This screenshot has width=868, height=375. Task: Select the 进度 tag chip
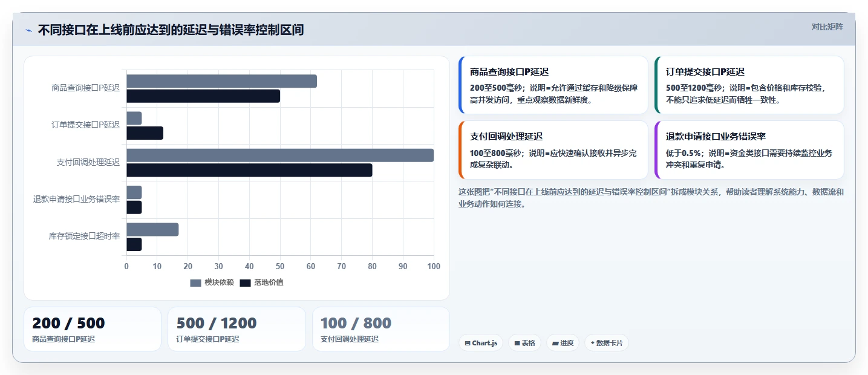click(563, 343)
